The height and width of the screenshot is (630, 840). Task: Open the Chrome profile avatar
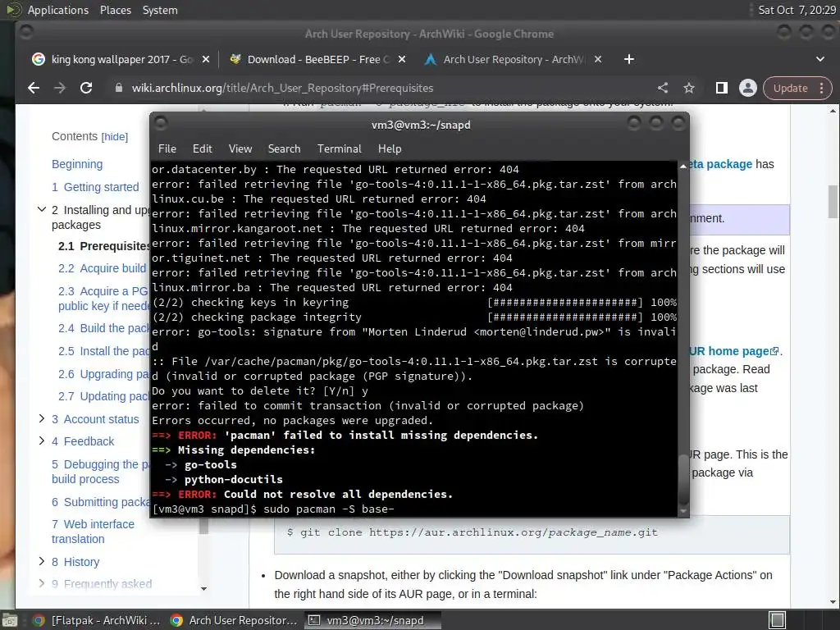[x=748, y=88]
